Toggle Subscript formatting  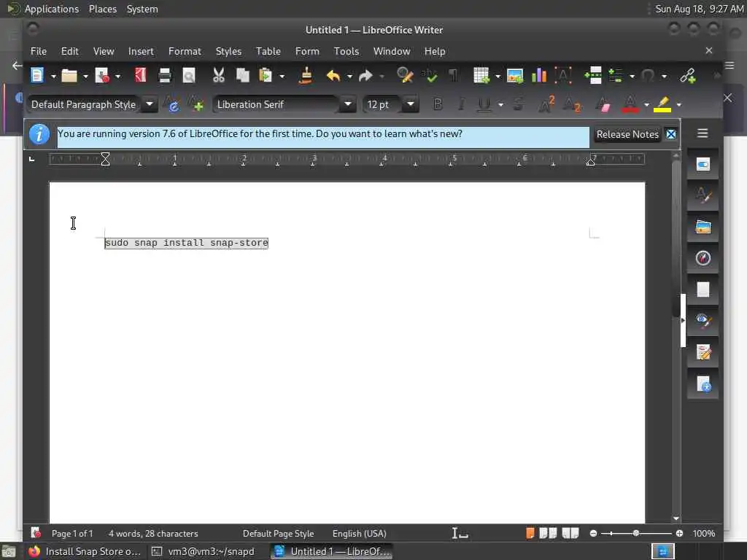[x=572, y=104]
